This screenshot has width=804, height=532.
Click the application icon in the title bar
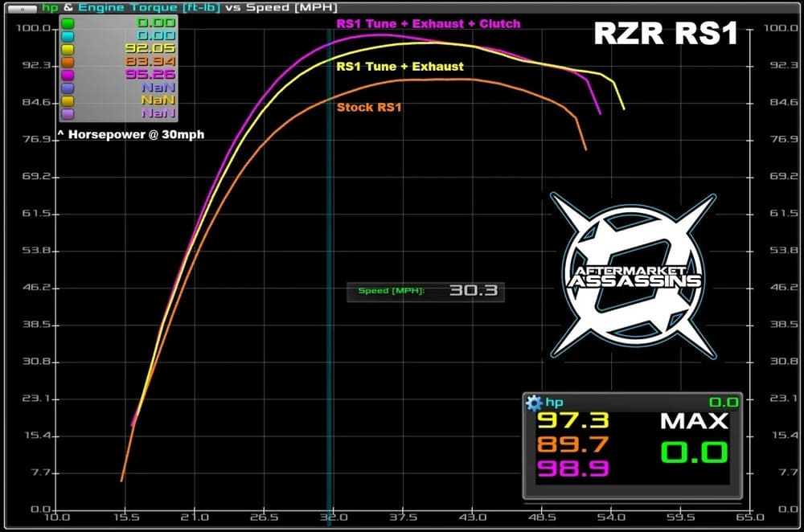click(x=22, y=9)
